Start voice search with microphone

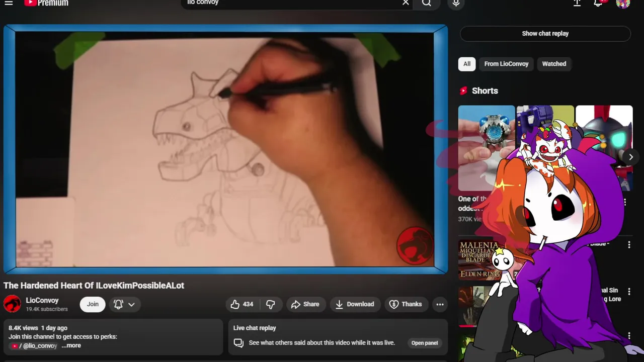(456, 3)
